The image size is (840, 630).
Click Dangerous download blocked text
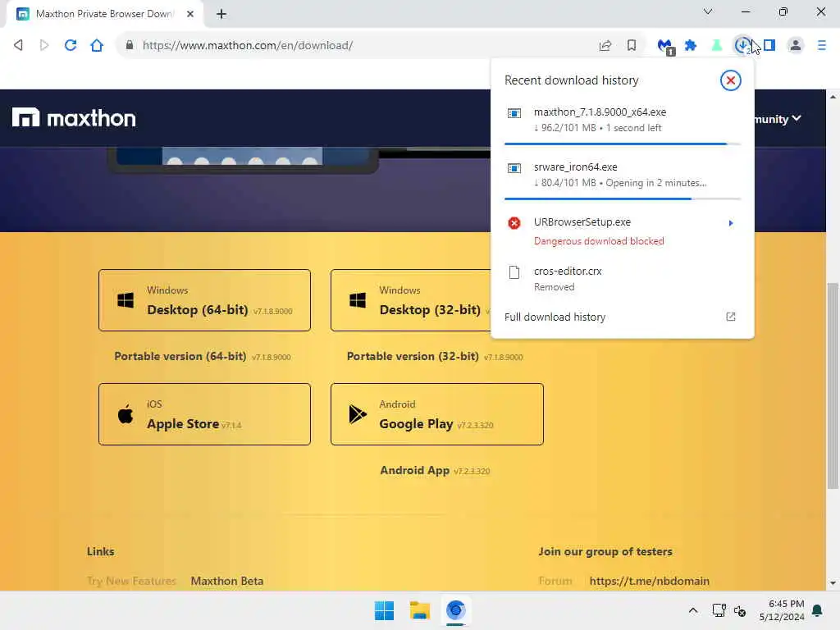click(x=599, y=241)
